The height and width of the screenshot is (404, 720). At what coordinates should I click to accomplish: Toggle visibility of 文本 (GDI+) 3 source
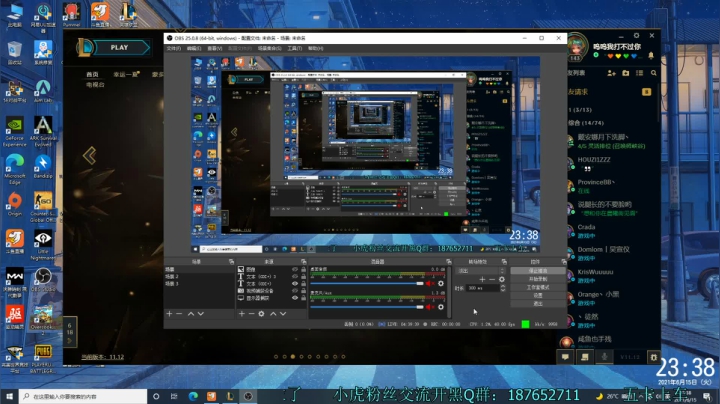coord(295,276)
